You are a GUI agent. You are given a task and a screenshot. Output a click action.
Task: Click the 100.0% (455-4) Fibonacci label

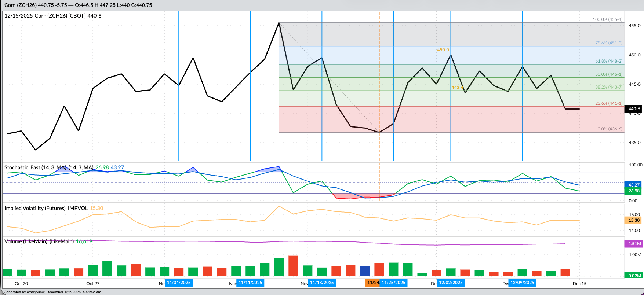(x=607, y=19)
